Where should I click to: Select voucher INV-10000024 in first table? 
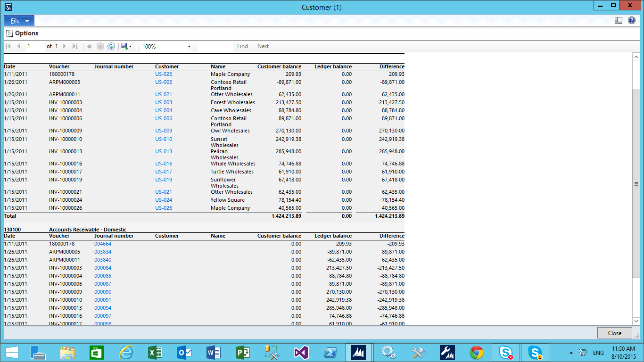coord(66,200)
